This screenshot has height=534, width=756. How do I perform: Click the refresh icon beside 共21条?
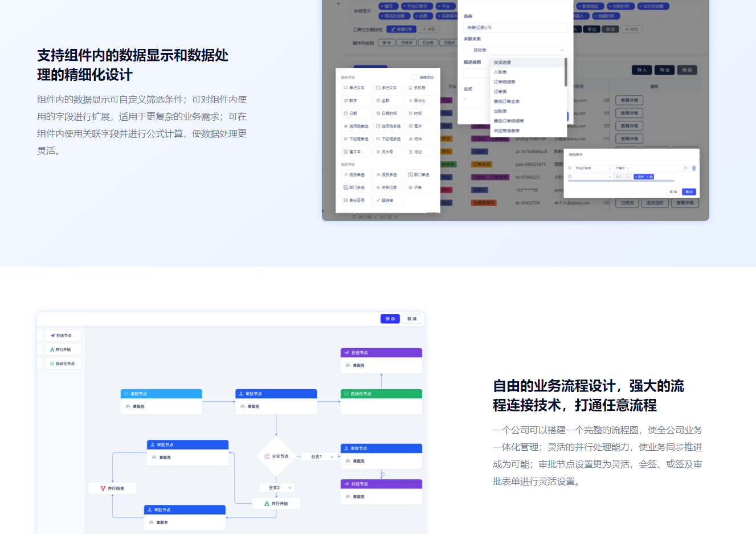point(354,217)
